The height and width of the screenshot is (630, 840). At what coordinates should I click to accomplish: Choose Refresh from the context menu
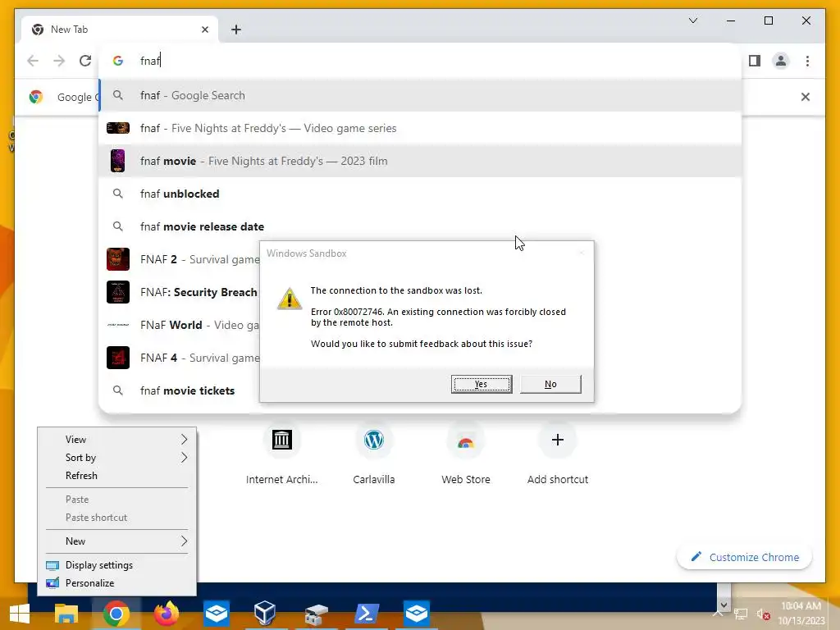click(x=116, y=476)
